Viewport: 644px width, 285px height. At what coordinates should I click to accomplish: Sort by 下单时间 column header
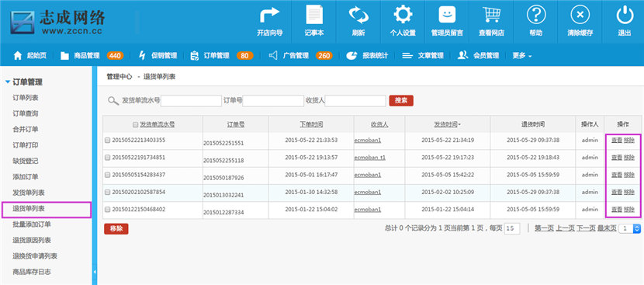[x=311, y=124]
